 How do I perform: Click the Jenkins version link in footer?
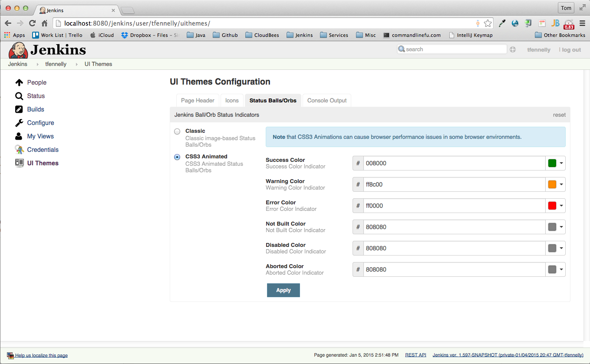pos(508,355)
